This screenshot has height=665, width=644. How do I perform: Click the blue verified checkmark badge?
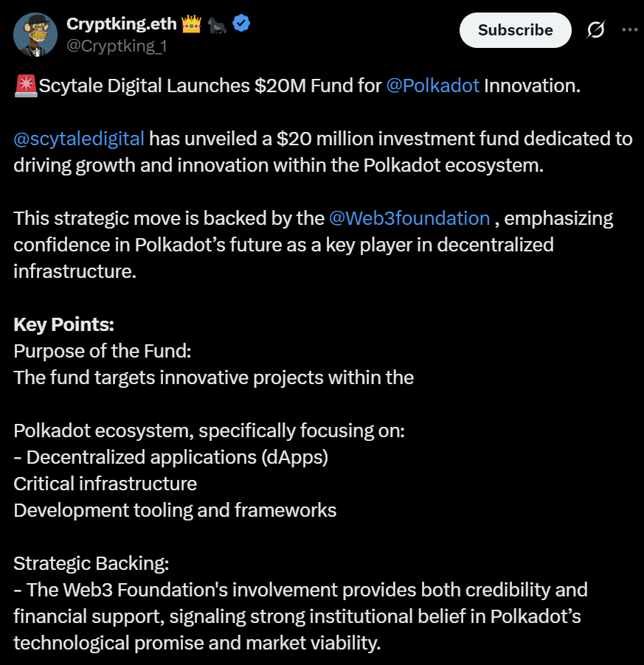241,24
